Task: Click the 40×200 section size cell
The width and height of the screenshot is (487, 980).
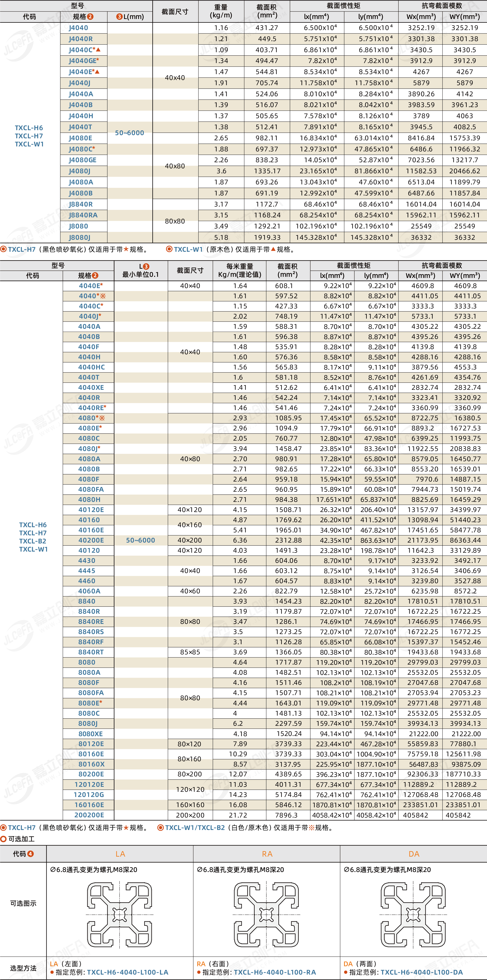Action: coord(190,540)
